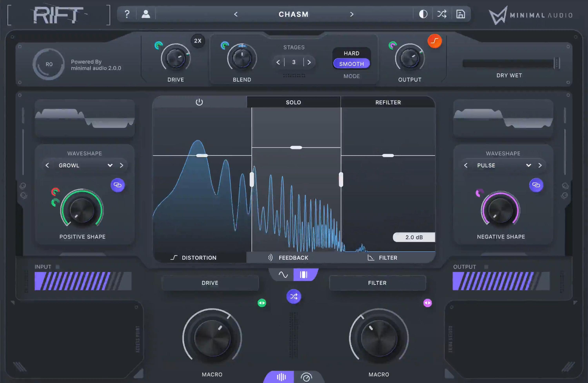Randomize the preset with the shuffle icon

442,14
